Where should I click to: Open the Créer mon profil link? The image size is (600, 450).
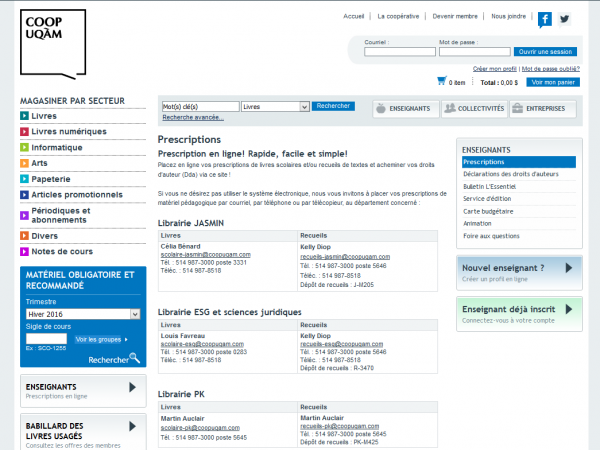(494, 69)
